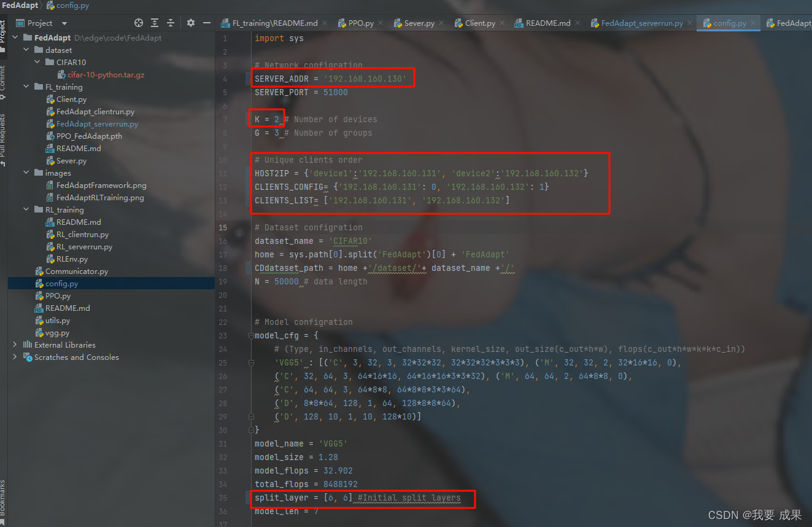
Task: Click the Collapse All icon in Project toolbar
Action: [x=171, y=23]
